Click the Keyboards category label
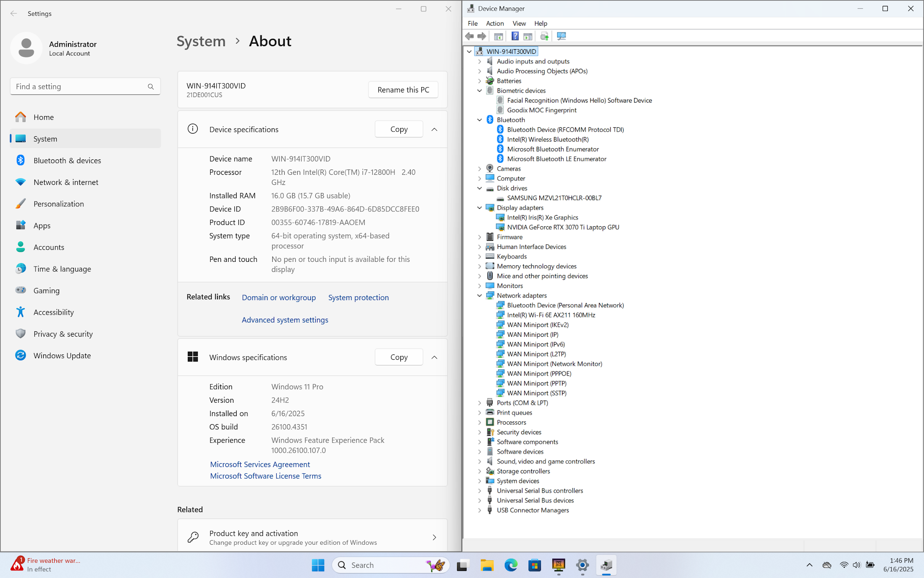 (x=511, y=256)
